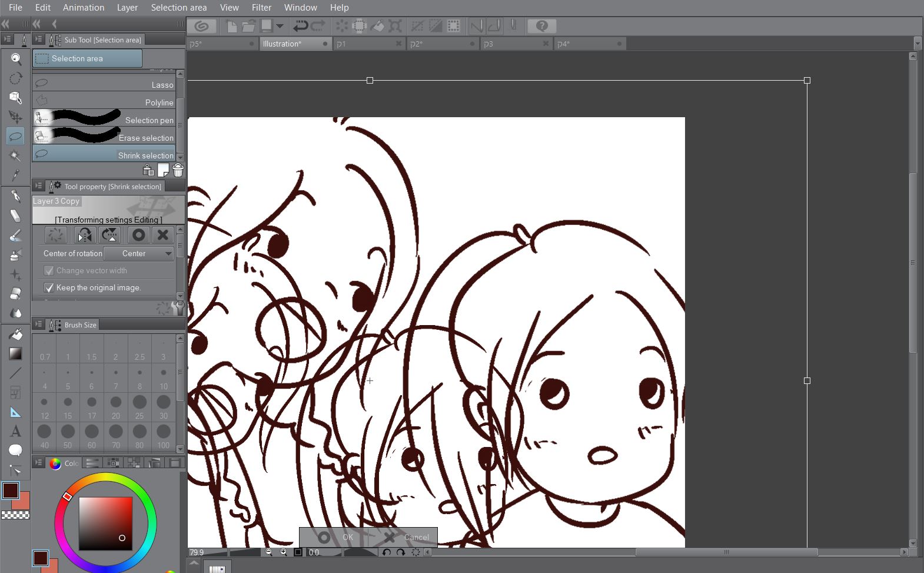Select the Rotate view tool
The image size is (924, 573).
[16, 78]
